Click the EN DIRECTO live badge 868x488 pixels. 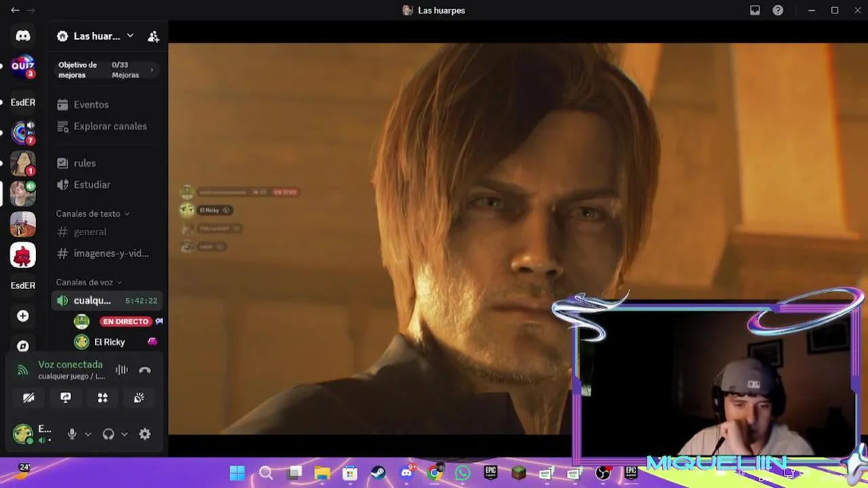125,321
